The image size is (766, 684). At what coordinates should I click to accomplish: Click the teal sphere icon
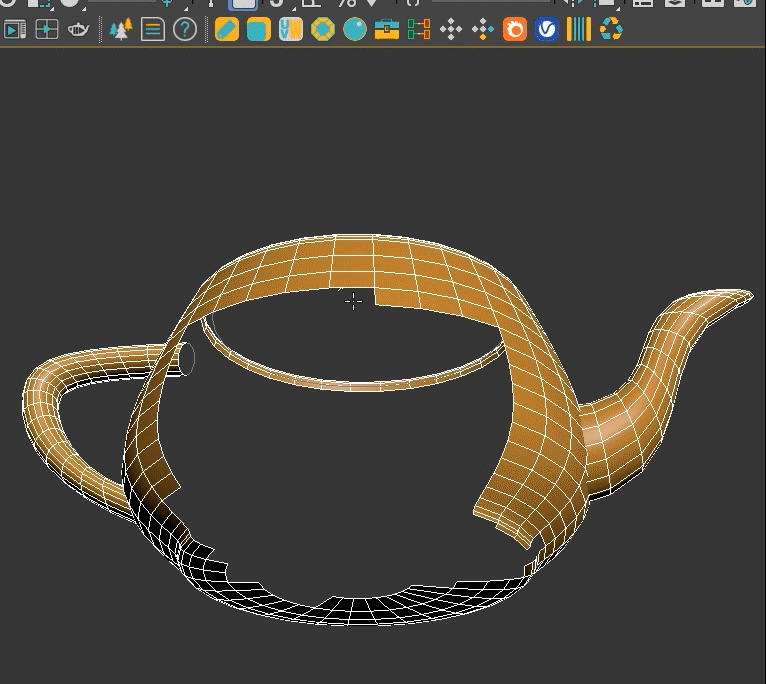[355, 30]
